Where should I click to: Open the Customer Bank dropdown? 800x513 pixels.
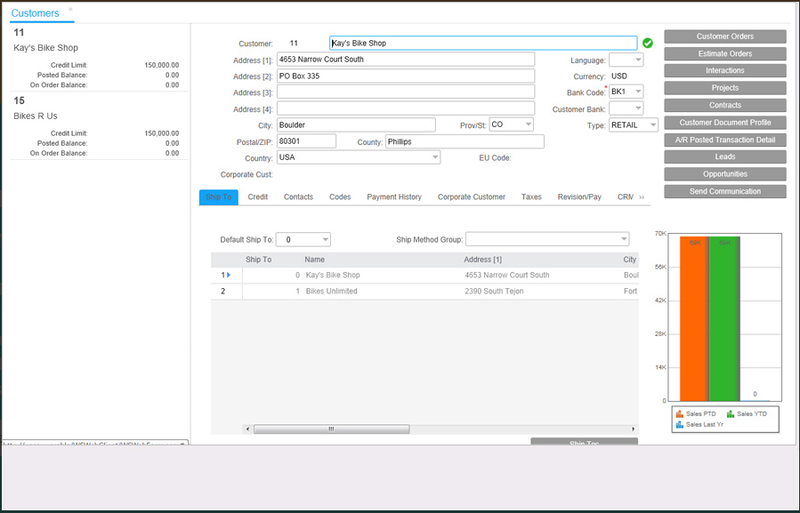tap(638, 109)
